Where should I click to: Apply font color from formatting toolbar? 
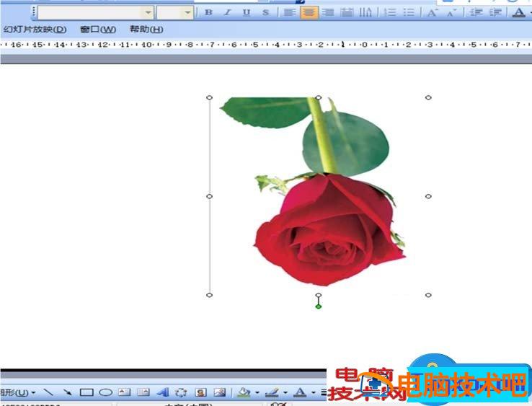tap(518, 12)
